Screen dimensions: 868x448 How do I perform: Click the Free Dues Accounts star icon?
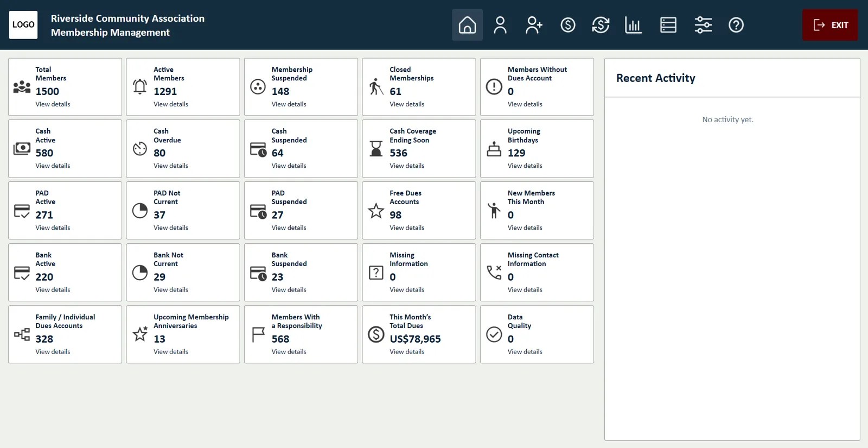pyautogui.click(x=376, y=211)
